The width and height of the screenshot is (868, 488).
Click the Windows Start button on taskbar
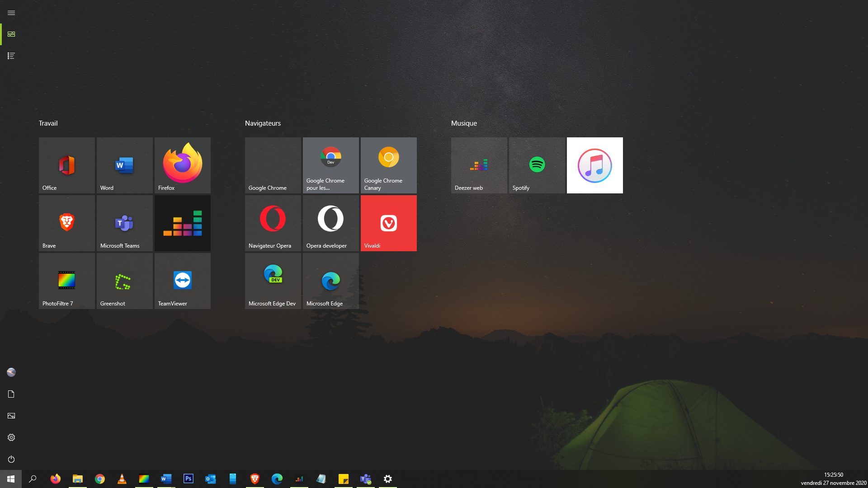[x=11, y=479]
